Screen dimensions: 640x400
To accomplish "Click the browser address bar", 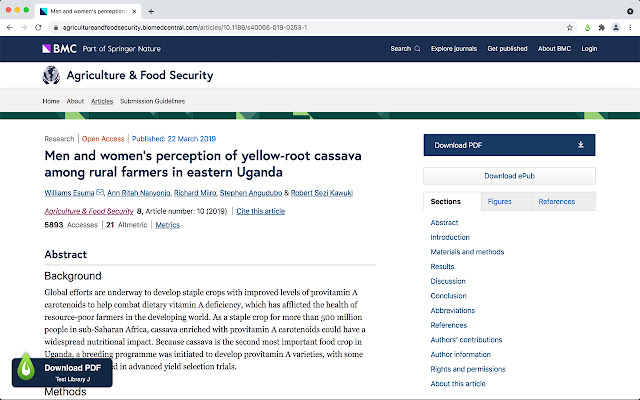I will tap(300, 26).
